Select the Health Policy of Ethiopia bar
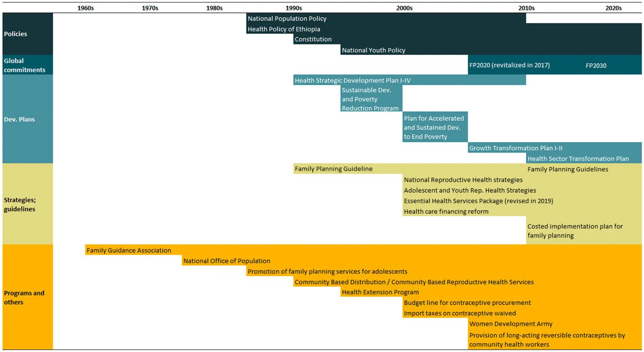 (x=284, y=29)
